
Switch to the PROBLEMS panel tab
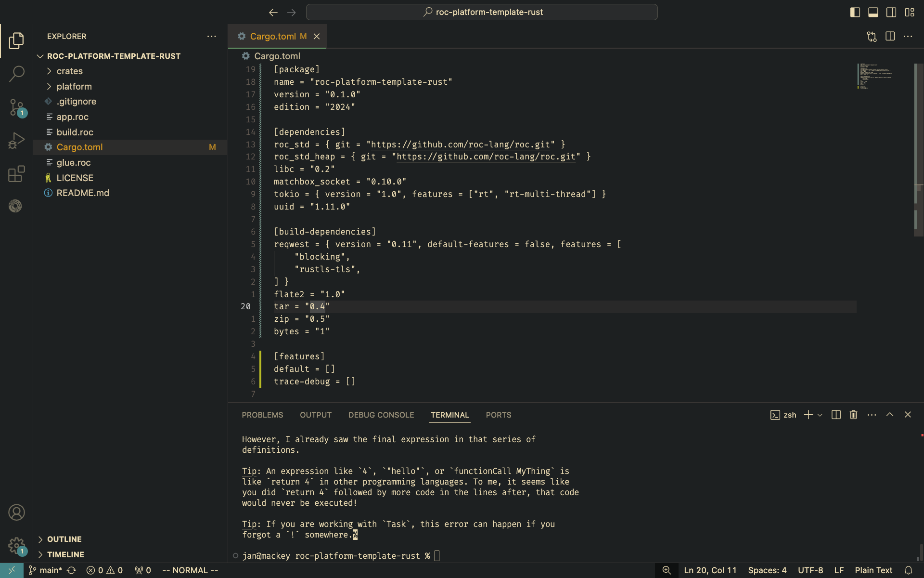[x=262, y=415]
